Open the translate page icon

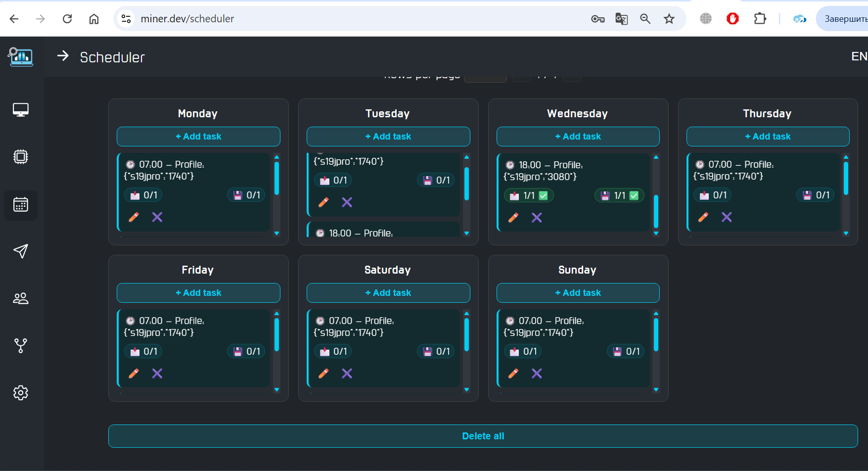point(622,19)
